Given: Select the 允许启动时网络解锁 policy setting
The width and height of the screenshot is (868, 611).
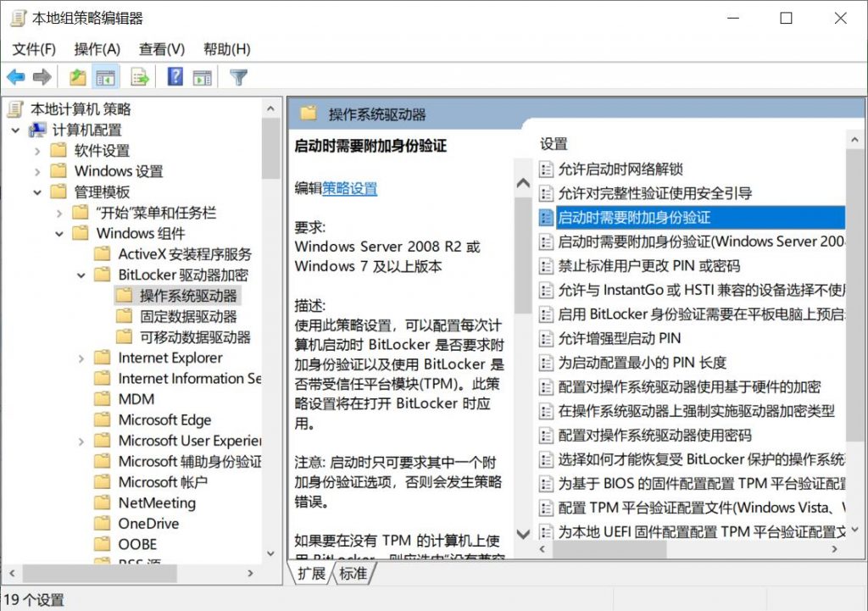Looking at the screenshot, I should coord(620,169).
